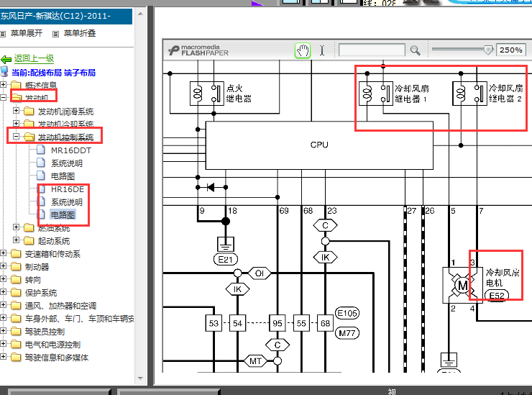Click the 菜单折叠 button

pos(80,33)
